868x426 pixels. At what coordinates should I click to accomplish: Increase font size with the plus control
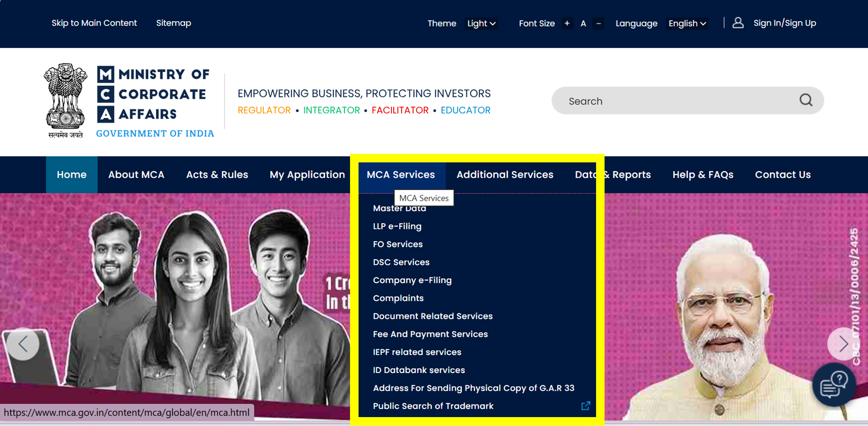(x=567, y=23)
